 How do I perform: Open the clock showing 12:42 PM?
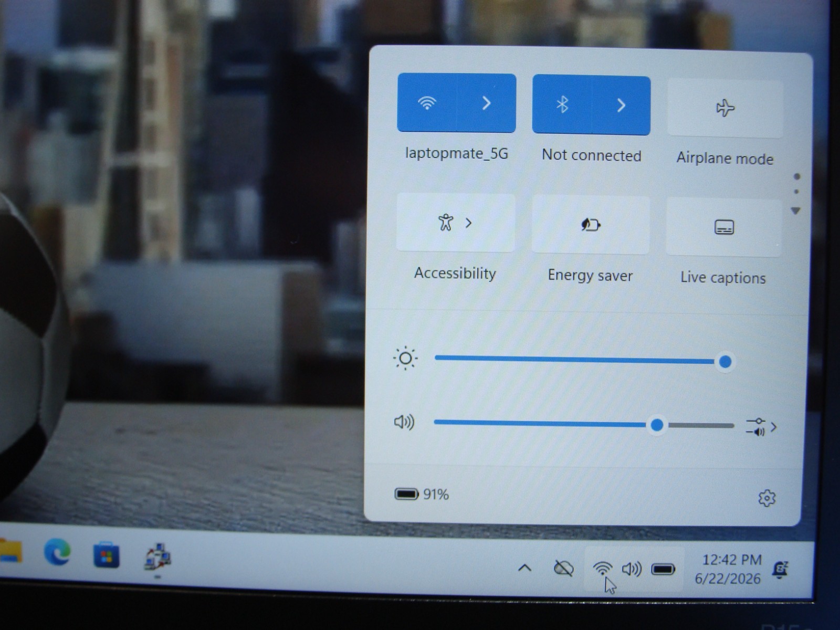(x=729, y=569)
